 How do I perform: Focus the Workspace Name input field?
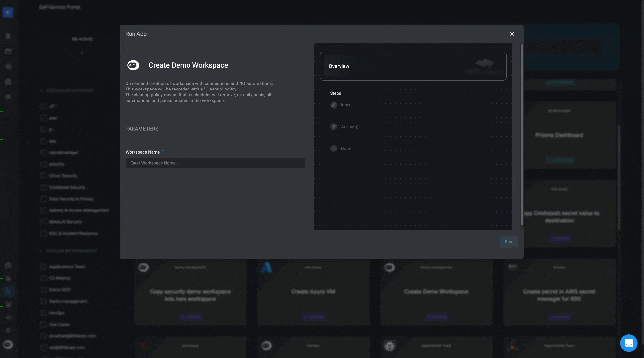215,163
